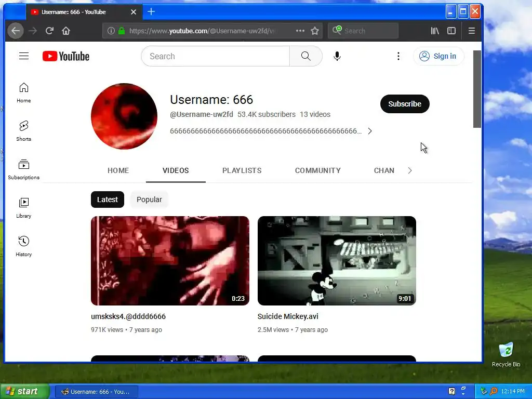Open Subscriptions in the sidebar
The image size is (532, 399).
click(24, 169)
